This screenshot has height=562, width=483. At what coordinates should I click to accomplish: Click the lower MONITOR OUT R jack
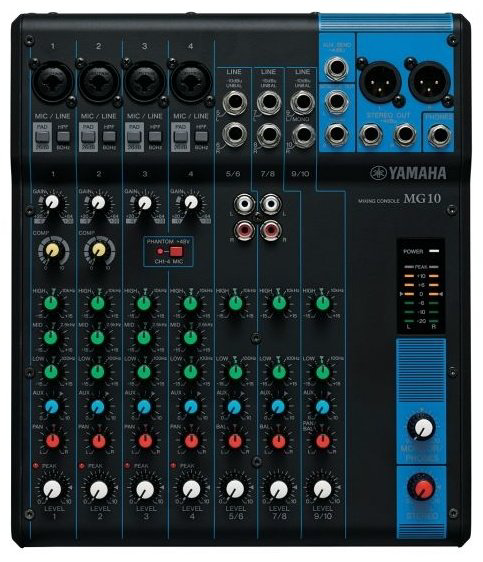[x=337, y=134]
